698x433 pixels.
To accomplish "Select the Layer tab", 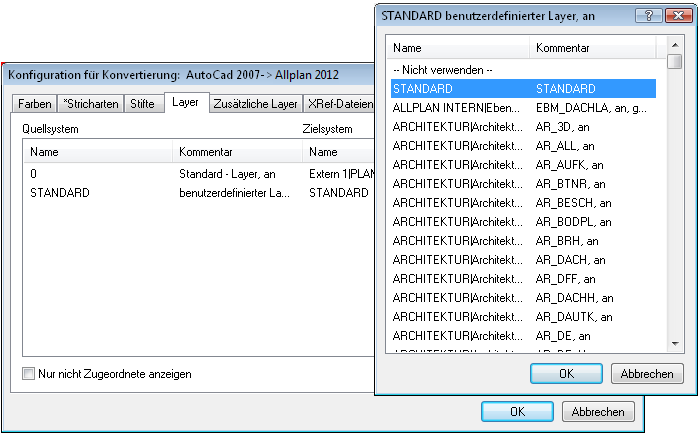I will click(185, 102).
